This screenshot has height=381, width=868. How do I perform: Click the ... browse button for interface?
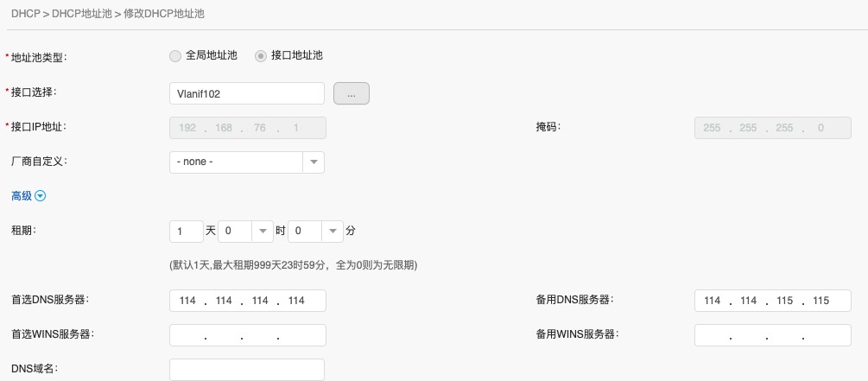(351, 93)
